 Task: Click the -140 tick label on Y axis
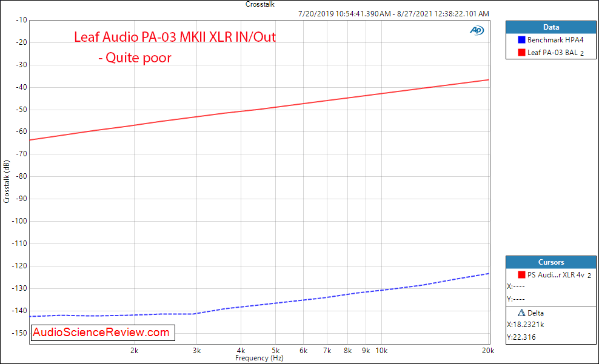pyautogui.click(x=20, y=311)
